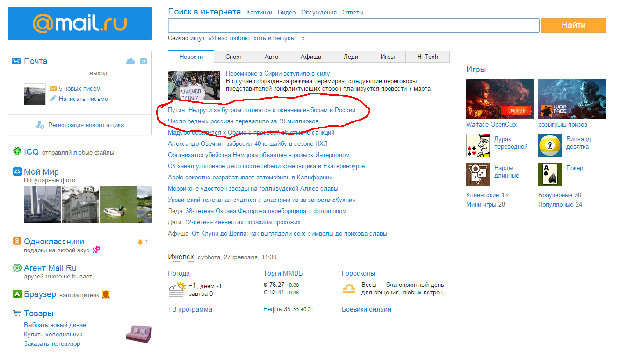Viewport: 628px width, 364px height.
Task: Click the new letters envelope icon
Action: pyautogui.click(x=53, y=88)
